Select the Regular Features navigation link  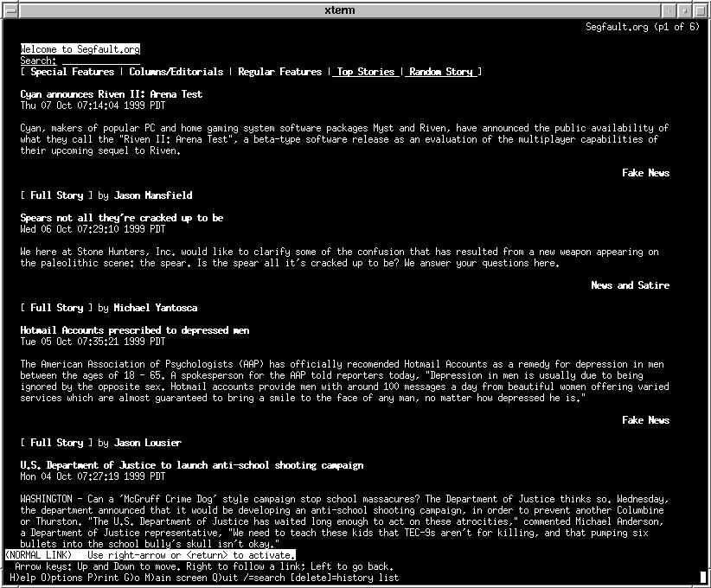[x=279, y=72]
